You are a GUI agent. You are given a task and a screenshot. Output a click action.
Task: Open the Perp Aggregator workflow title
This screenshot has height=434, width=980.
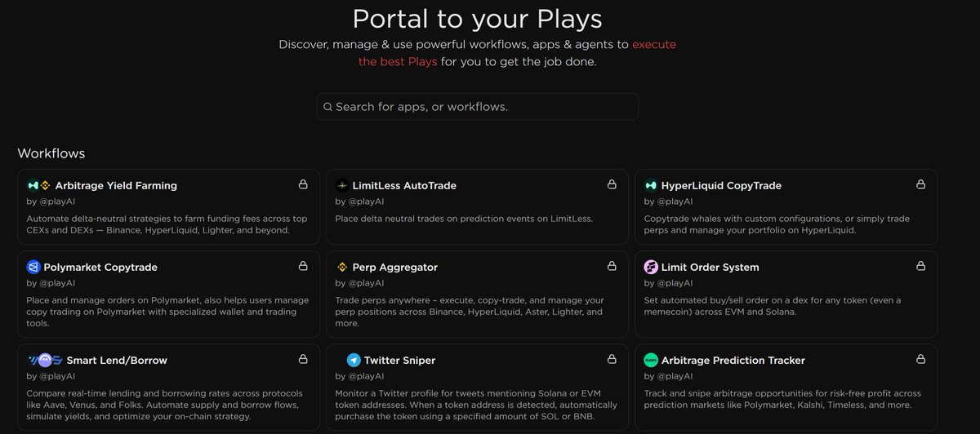tap(394, 267)
